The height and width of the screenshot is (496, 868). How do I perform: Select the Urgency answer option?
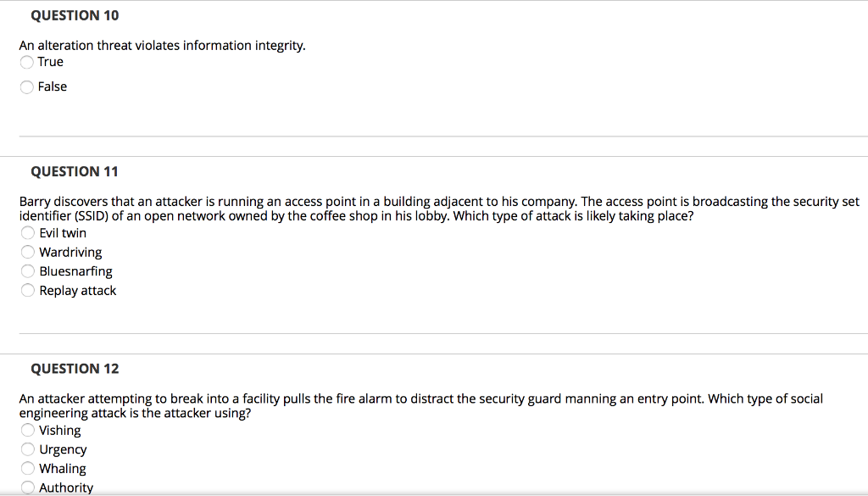[26, 449]
